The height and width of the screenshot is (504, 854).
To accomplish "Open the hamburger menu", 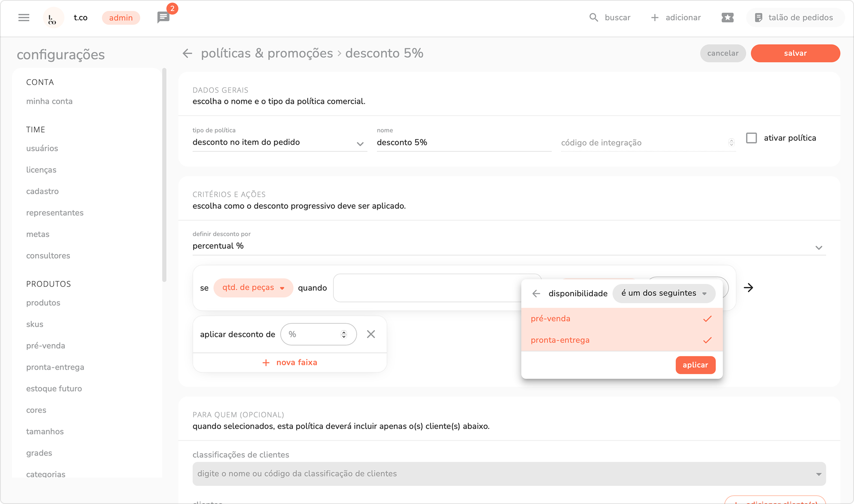I will click(24, 17).
